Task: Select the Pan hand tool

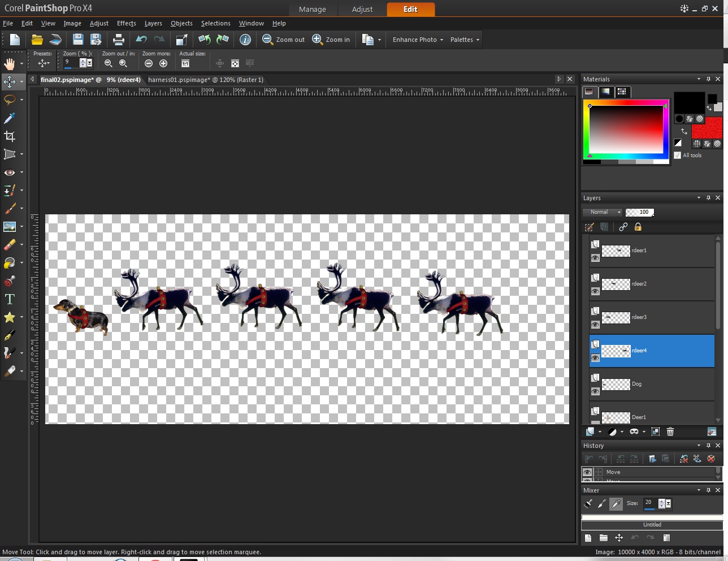Action: tap(10, 63)
